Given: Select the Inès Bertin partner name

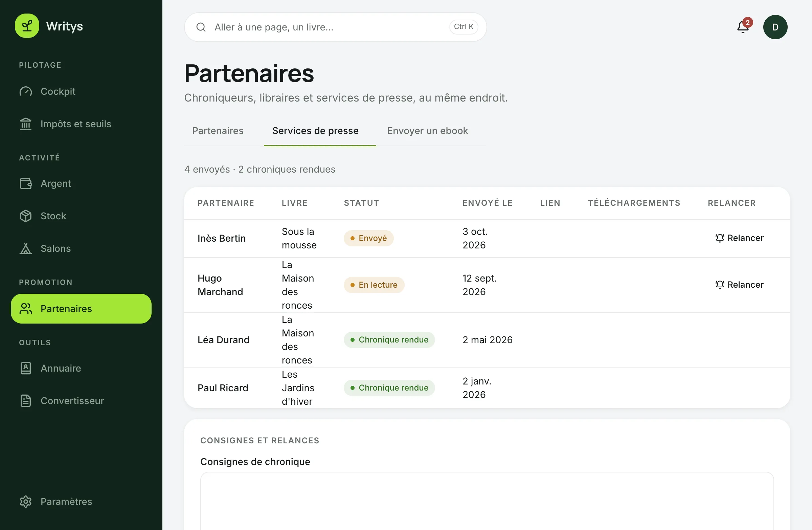Looking at the screenshot, I should tap(221, 238).
